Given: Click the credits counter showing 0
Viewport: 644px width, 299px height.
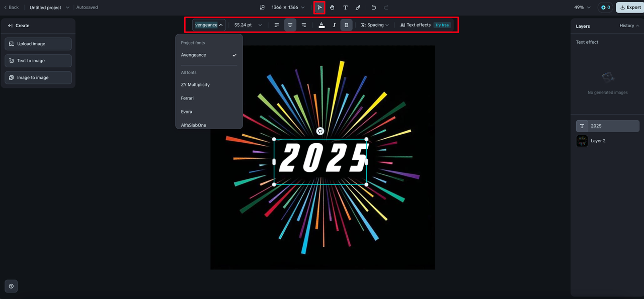Looking at the screenshot, I should click(x=605, y=8).
